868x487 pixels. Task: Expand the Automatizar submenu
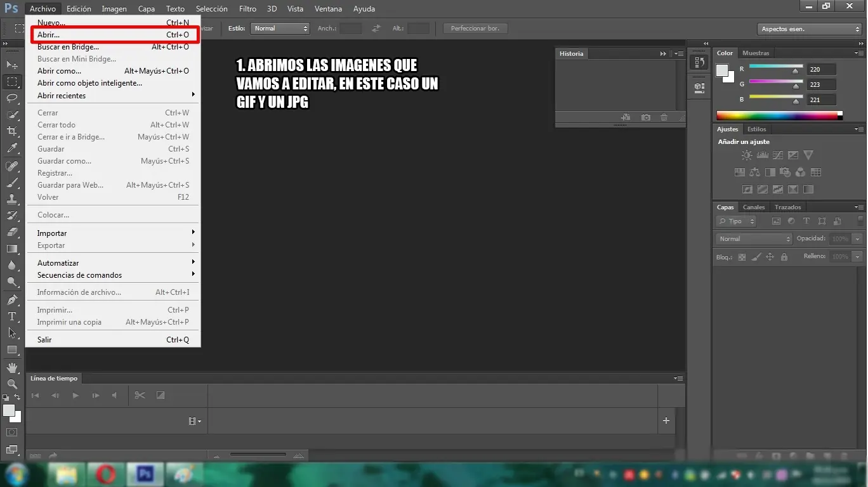coord(113,263)
